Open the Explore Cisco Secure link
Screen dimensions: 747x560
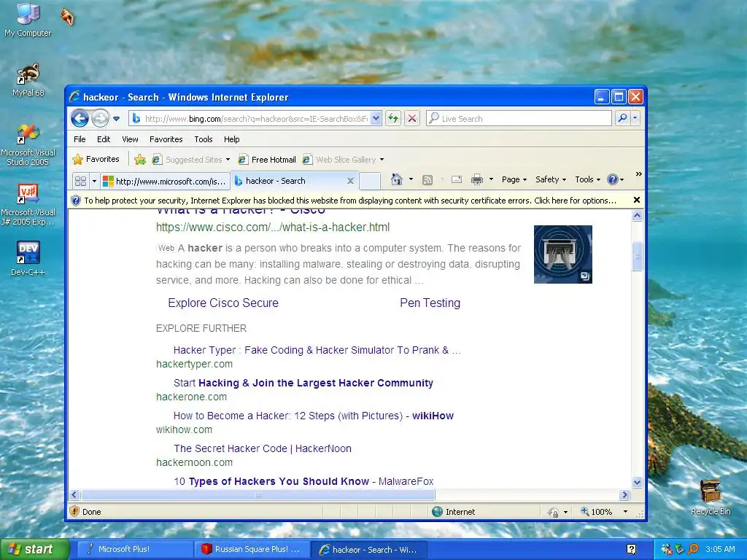tap(223, 303)
